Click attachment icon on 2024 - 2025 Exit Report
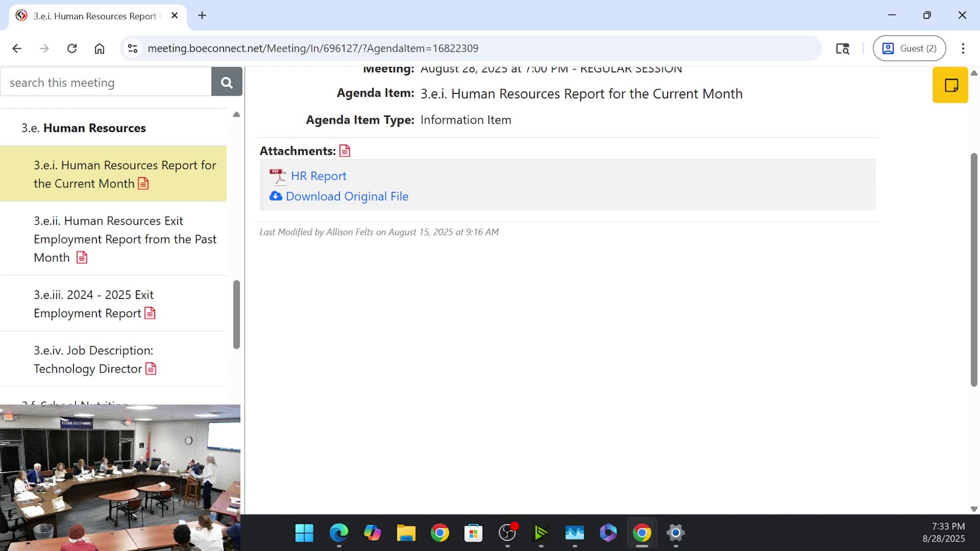 [x=150, y=313]
